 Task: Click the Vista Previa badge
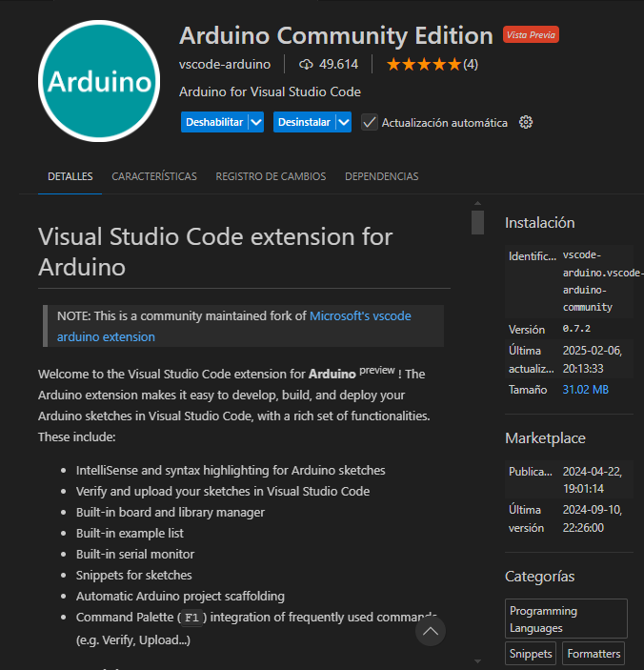(x=531, y=34)
